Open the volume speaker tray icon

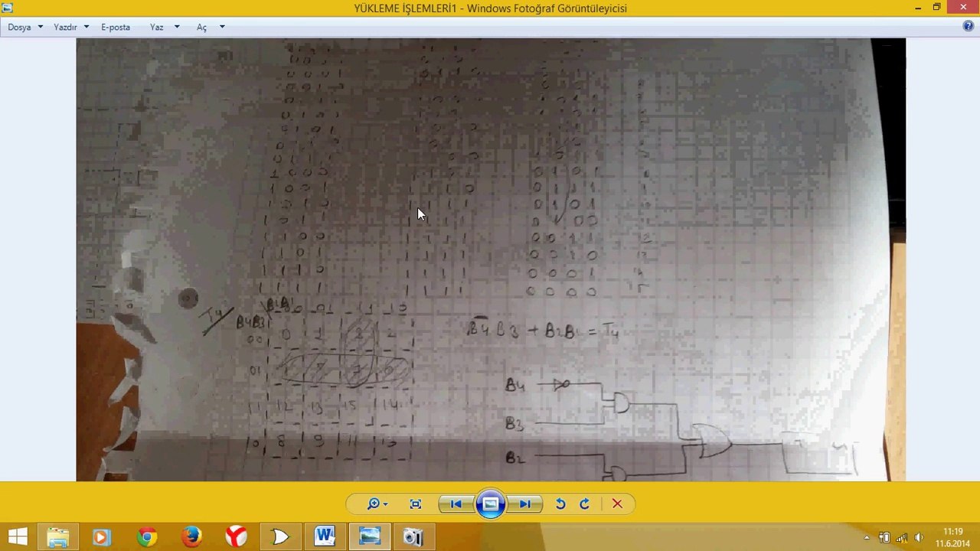919,537
